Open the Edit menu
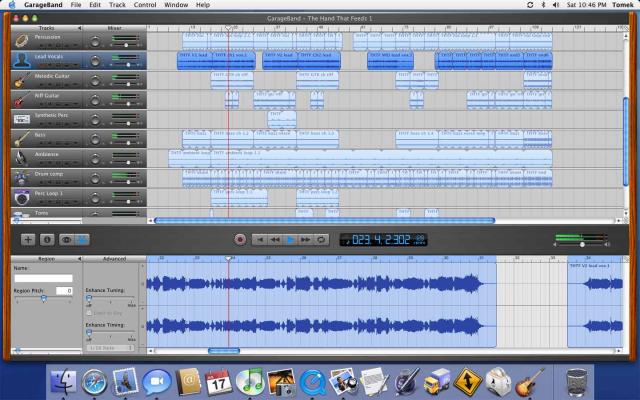This screenshot has width=640, height=400. (95, 5)
